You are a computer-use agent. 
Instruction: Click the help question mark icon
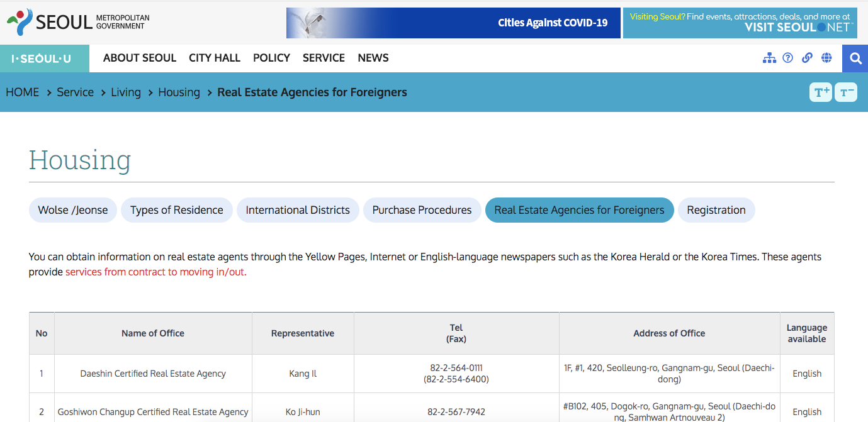[788, 58]
